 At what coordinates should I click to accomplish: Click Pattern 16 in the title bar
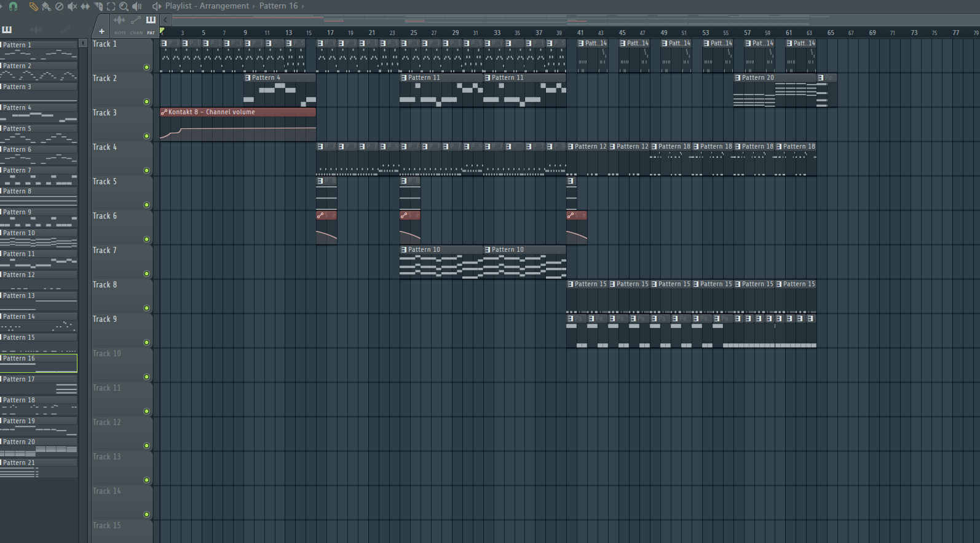279,6
